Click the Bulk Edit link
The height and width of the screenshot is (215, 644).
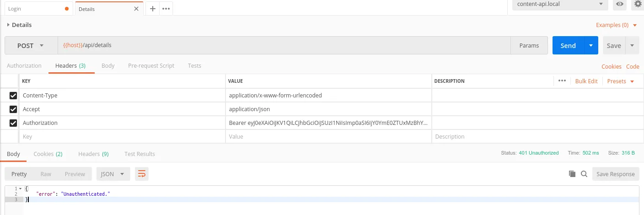[586, 81]
